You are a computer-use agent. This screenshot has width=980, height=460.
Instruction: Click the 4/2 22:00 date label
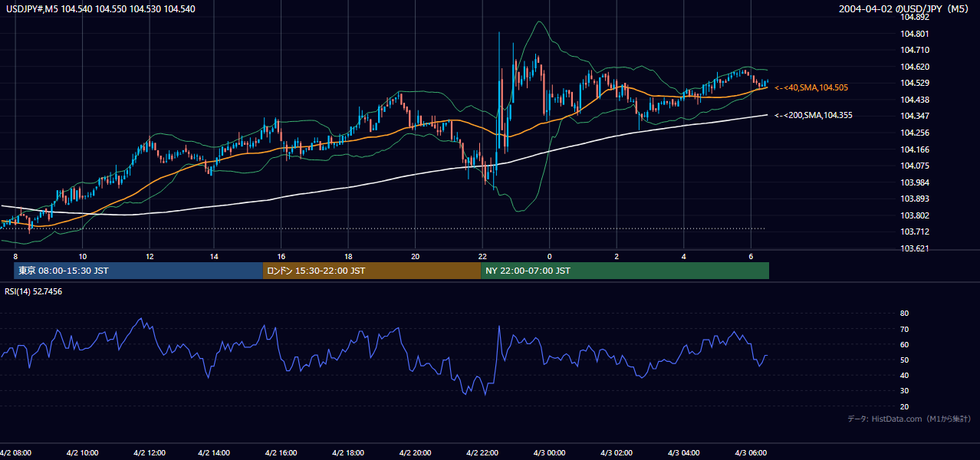coord(482,452)
